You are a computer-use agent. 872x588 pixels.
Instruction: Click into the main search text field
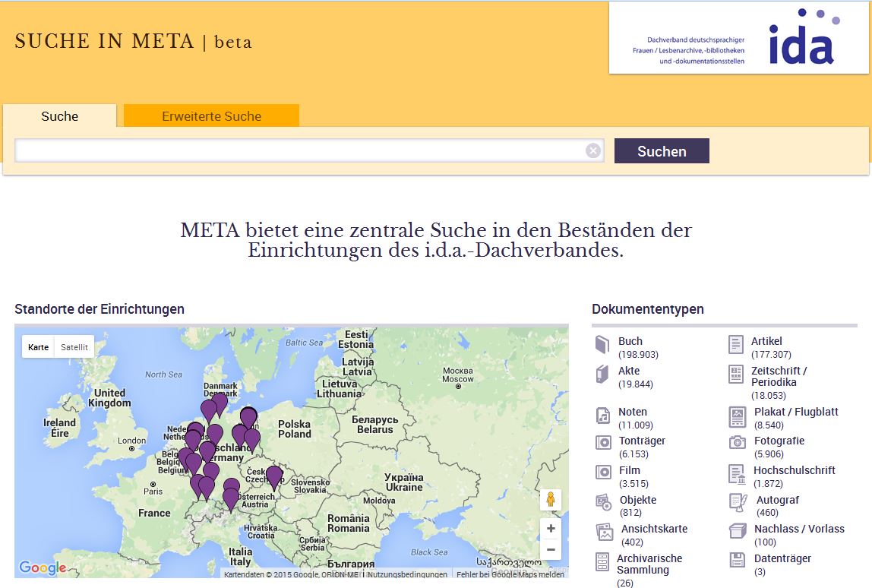click(x=300, y=151)
